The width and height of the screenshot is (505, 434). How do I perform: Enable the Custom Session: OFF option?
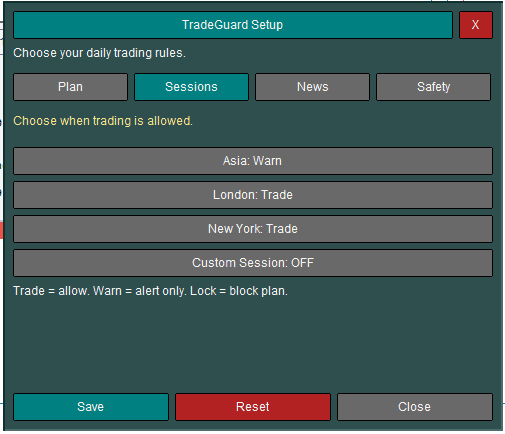pos(253,263)
